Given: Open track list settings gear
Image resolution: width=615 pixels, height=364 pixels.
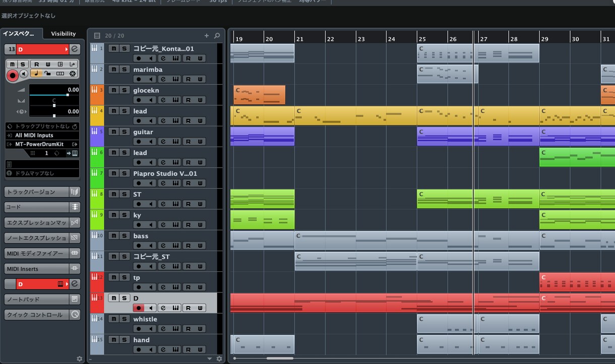Looking at the screenshot, I should pos(219,358).
